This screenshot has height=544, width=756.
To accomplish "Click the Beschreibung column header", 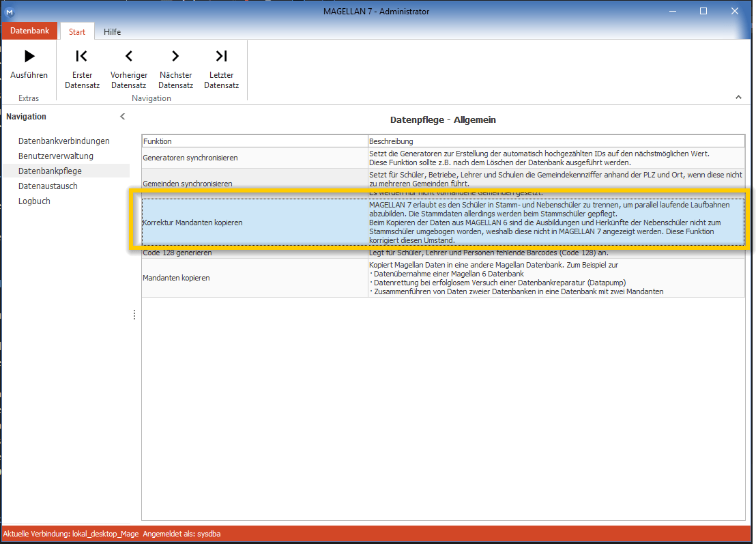I will click(x=556, y=141).
